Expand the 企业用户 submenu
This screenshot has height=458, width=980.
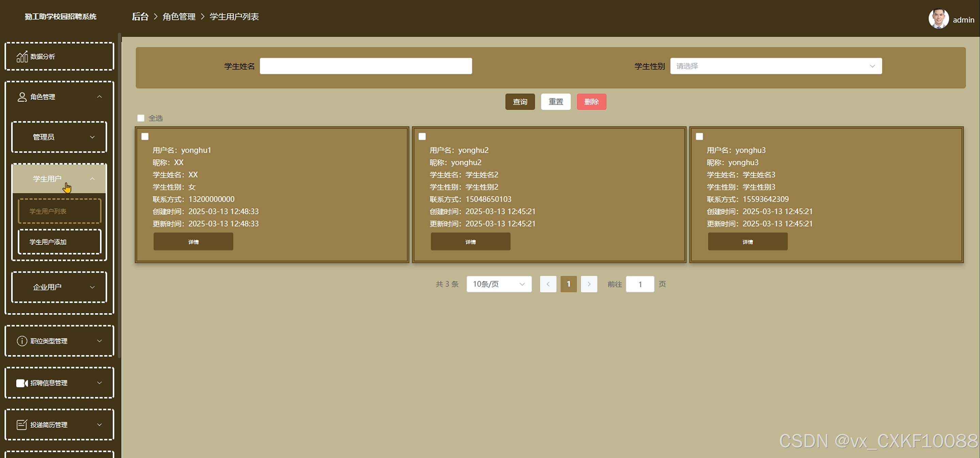(x=59, y=287)
